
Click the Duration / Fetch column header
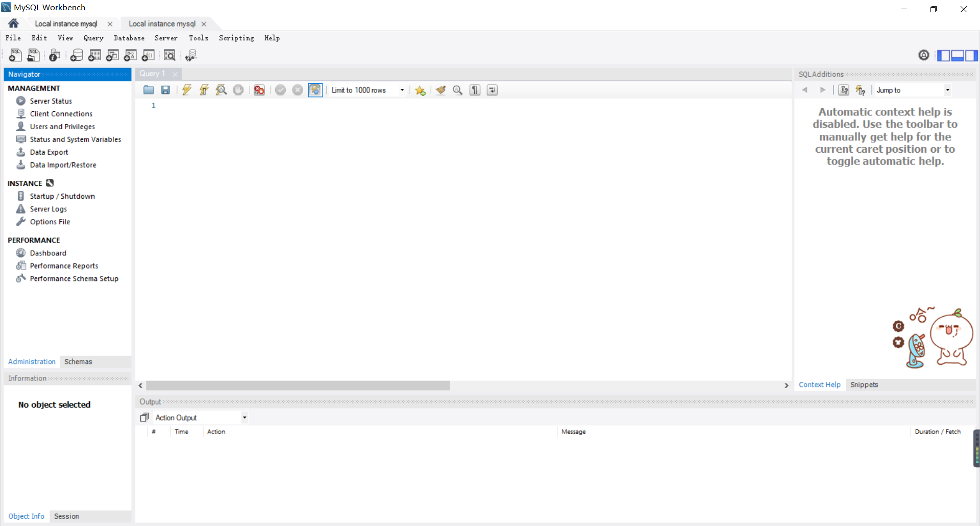tap(938, 432)
